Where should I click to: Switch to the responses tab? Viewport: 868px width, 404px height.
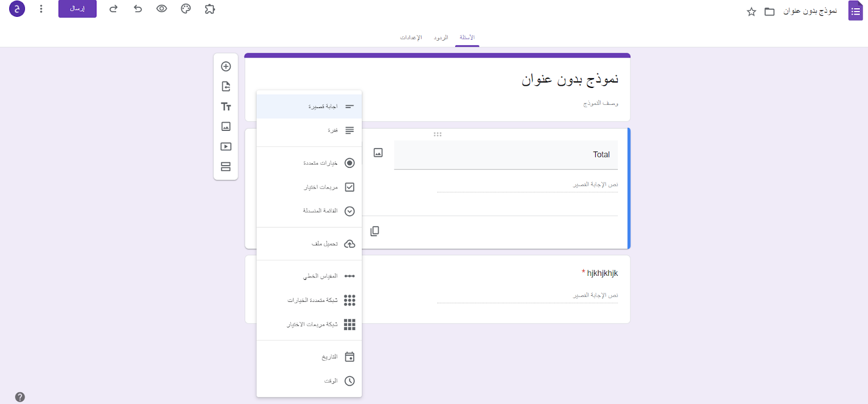(x=441, y=37)
